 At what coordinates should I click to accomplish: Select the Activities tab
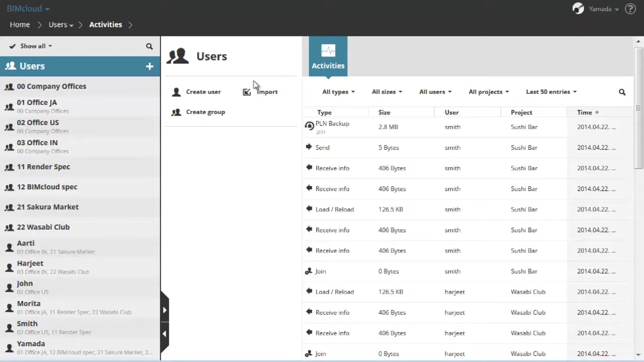click(328, 57)
